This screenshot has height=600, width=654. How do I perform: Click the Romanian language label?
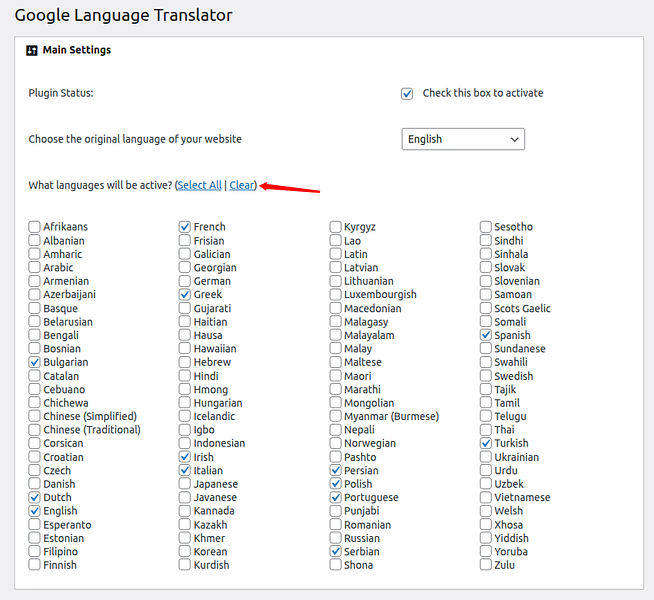tap(367, 525)
